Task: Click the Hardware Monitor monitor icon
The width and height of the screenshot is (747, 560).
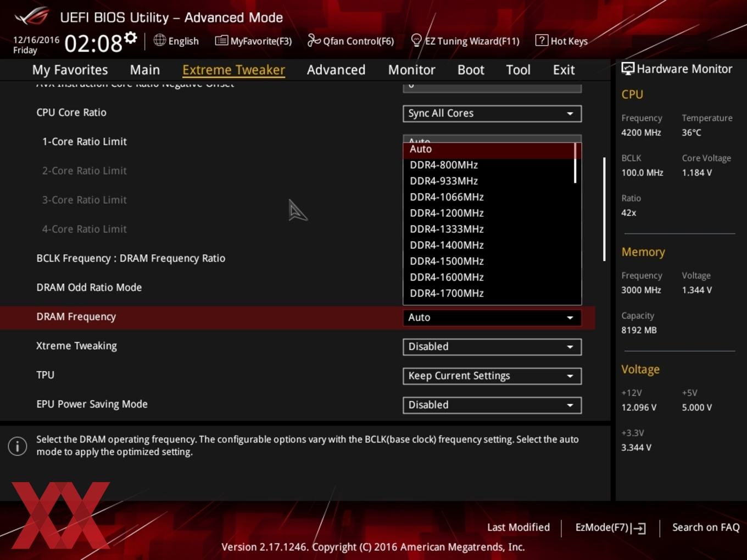Action: click(627, 69)
